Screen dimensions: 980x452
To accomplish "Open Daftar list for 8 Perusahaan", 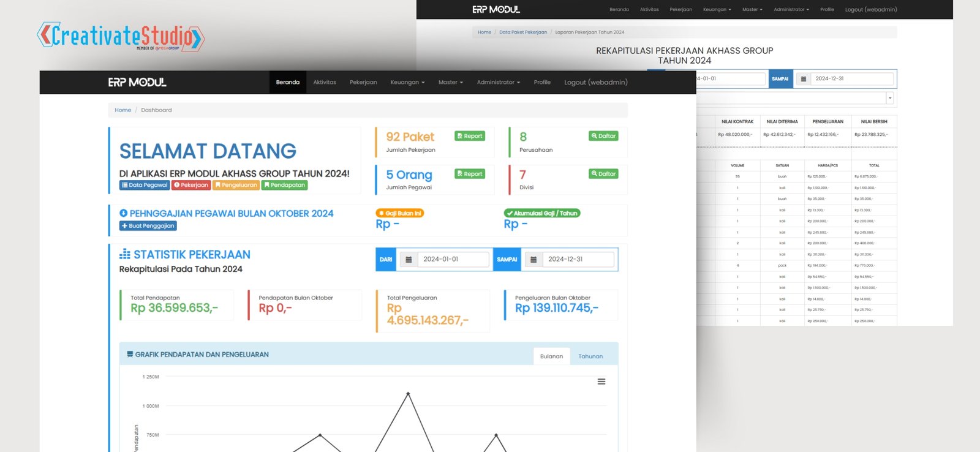I will tap(603, 136).
